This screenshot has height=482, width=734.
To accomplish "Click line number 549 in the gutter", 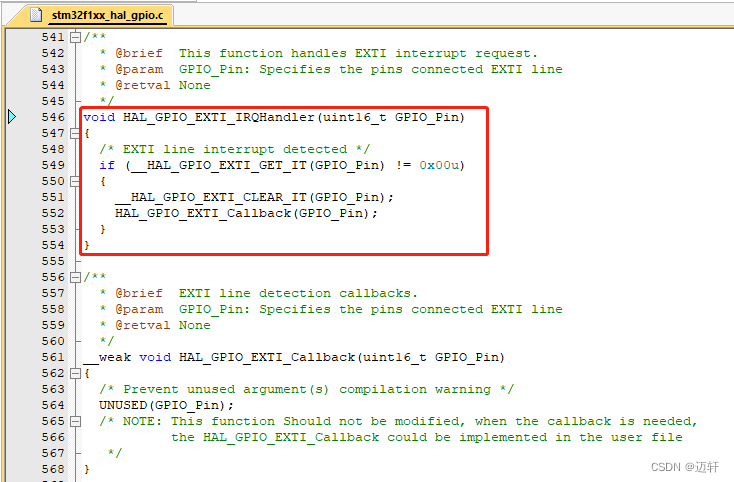I will (x=53, y=165).
